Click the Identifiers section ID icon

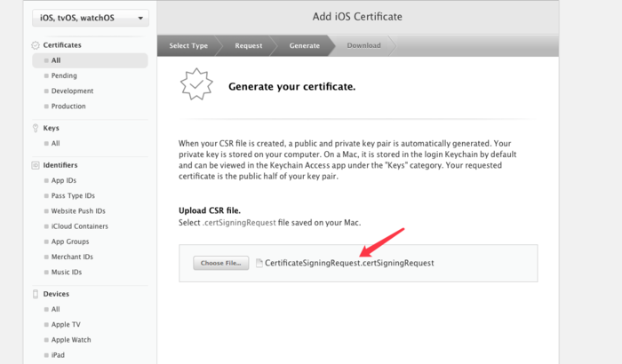(x=36, y=165)
